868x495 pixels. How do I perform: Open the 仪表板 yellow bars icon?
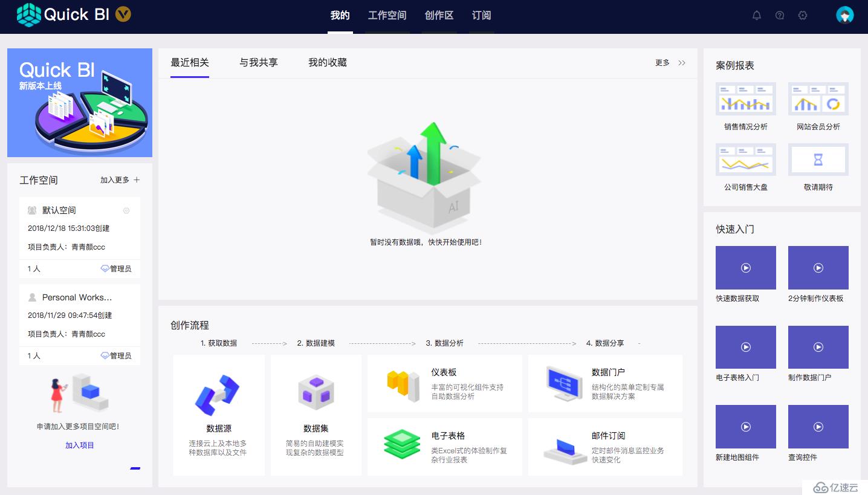[x=403, y=385]
